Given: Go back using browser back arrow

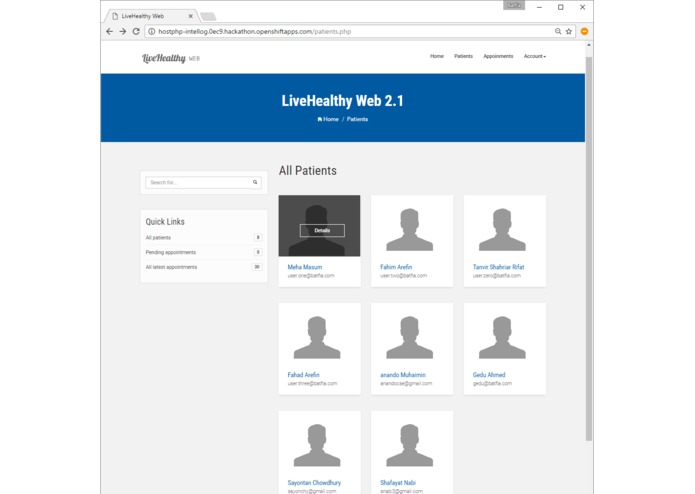Looking at the screenshot, I should pos(109,31).
